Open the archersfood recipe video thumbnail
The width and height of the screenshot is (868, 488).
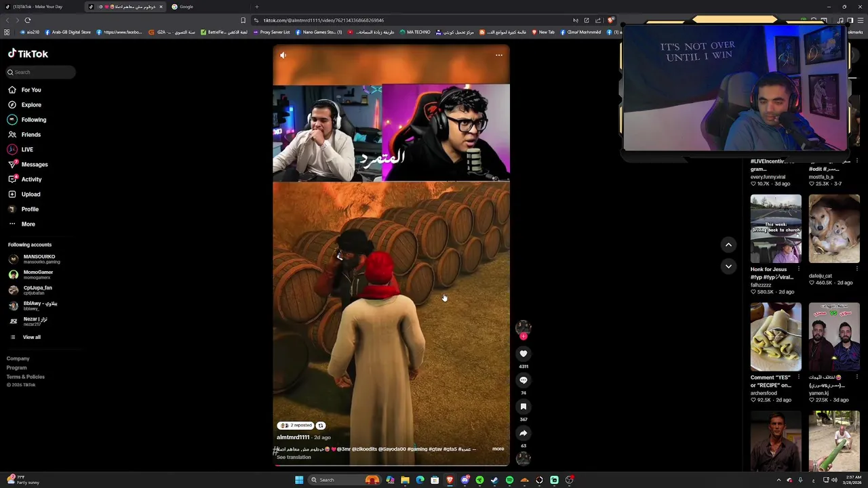tap(776, 337)
